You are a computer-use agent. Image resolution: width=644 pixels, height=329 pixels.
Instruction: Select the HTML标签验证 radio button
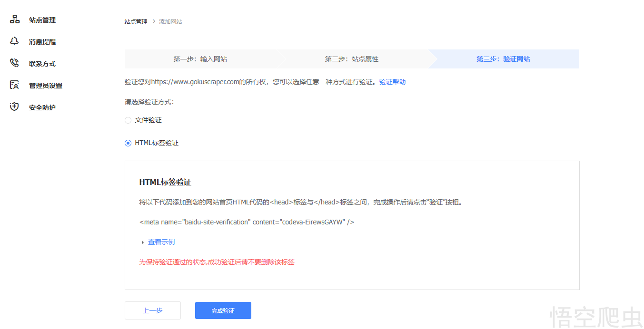click(x=128, y=143)
